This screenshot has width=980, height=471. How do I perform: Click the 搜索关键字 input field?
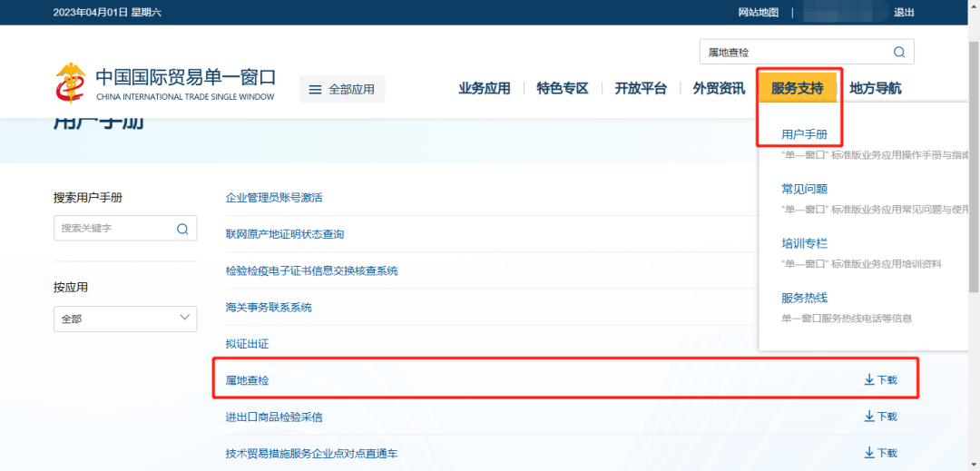[x=113, y=229]
